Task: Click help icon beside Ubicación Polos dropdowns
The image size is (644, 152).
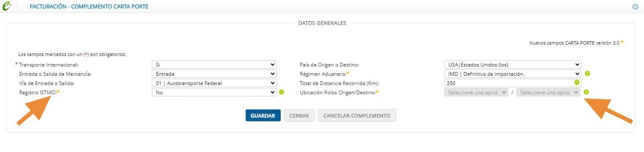Action: click(586, 92)
